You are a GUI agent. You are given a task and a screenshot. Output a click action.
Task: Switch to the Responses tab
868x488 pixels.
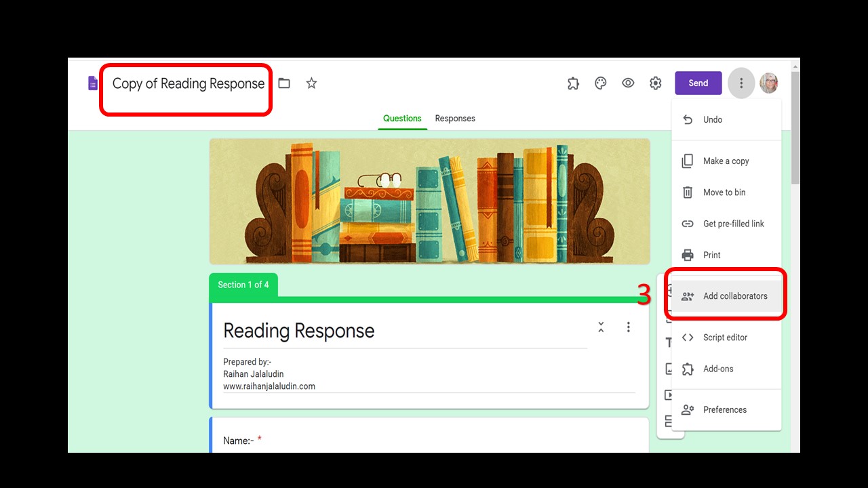(455, 119)
